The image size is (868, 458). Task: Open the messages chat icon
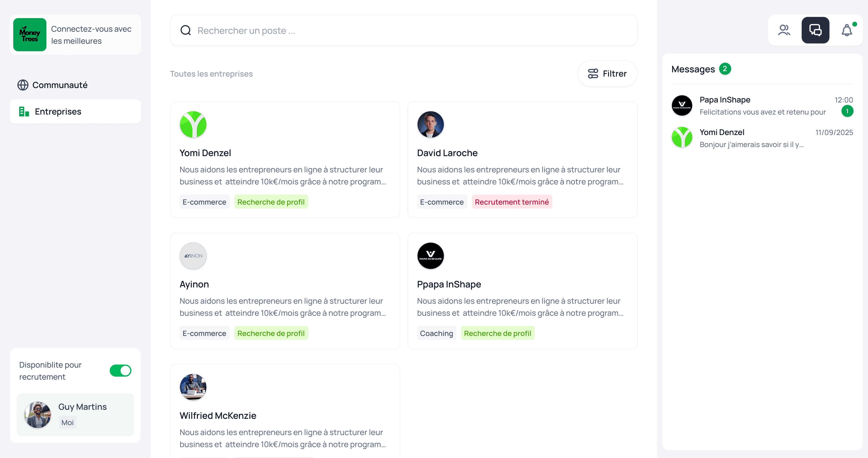[815, 30]
